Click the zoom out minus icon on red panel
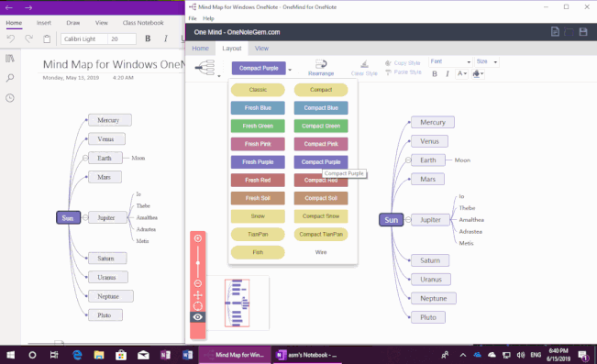This screenshot has width=597, height=364. 197,283
